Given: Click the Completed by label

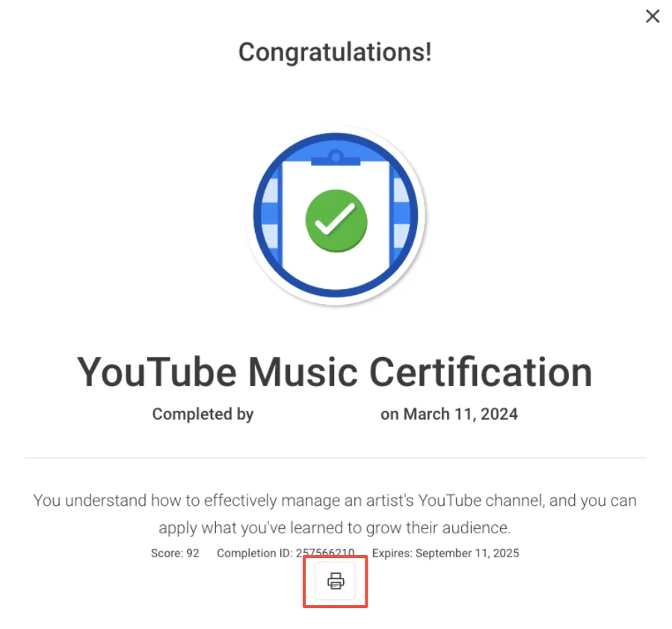Looking at the screenshot, I should (203, 414).
